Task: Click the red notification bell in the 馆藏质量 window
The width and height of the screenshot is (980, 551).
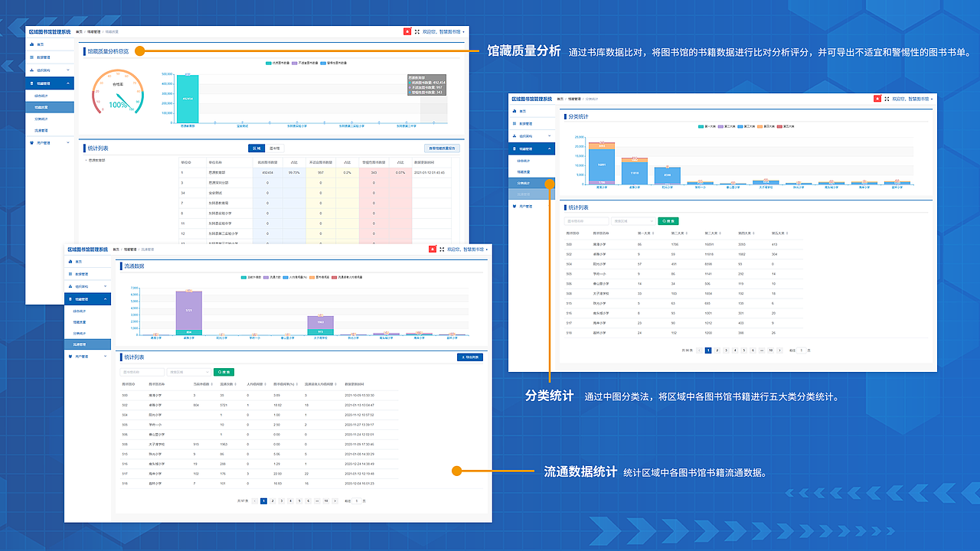Action: pos(407,31)
